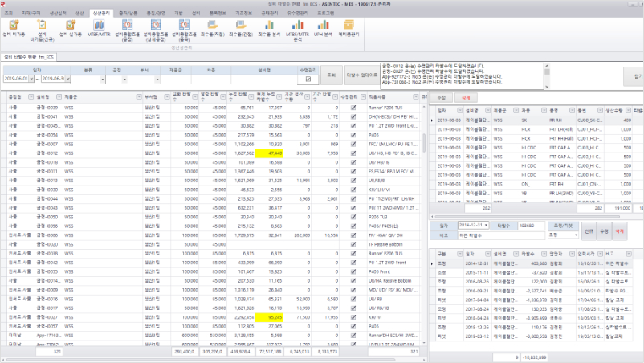Click the red app logo in title bar

(x=2, y=4)
